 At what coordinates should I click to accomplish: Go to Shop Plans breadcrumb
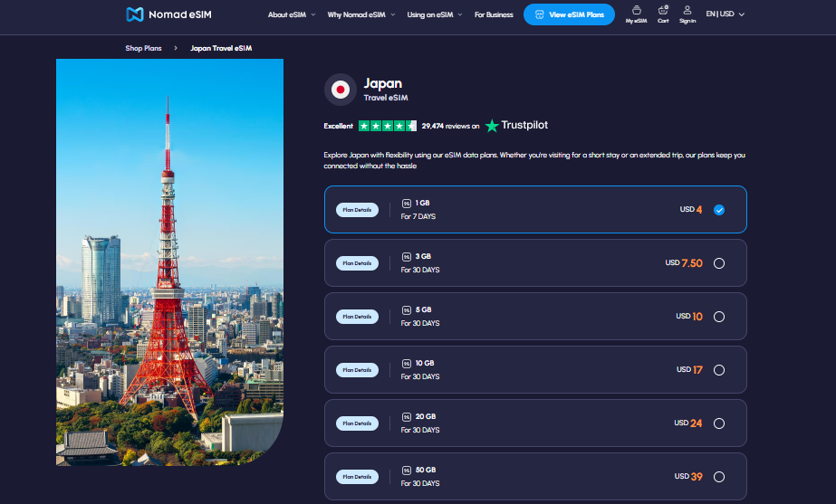pyautogui.click(x=143, y=48)
